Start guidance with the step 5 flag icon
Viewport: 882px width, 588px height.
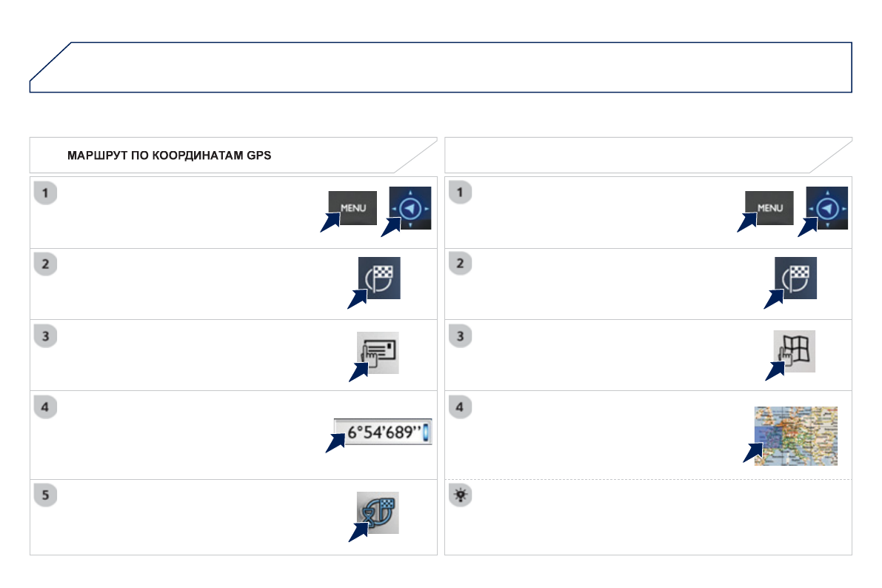point(378,512)
